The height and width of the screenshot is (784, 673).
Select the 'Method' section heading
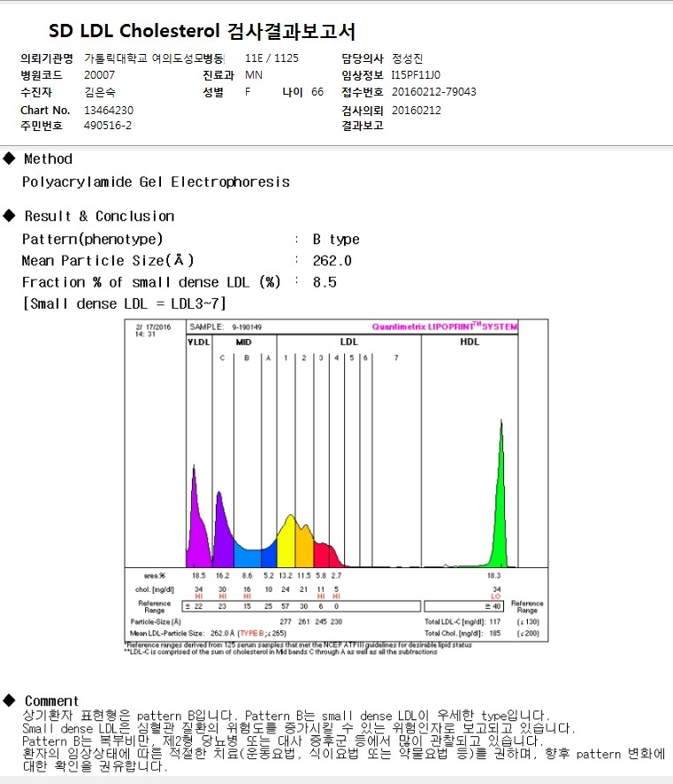pyautogui.click(x=48, y=159)
